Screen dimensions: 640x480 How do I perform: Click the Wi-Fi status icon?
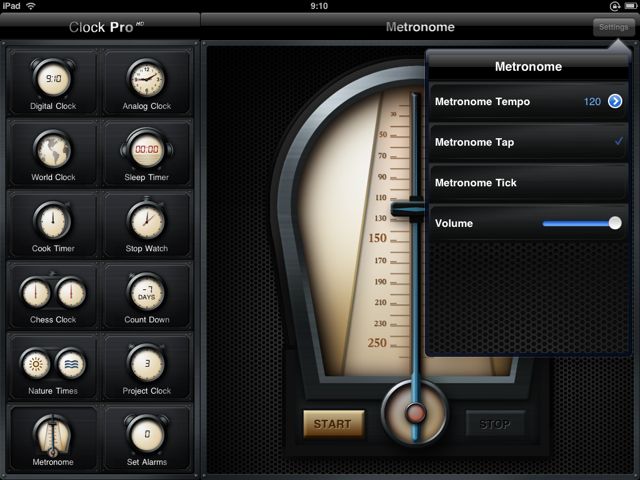31,6
